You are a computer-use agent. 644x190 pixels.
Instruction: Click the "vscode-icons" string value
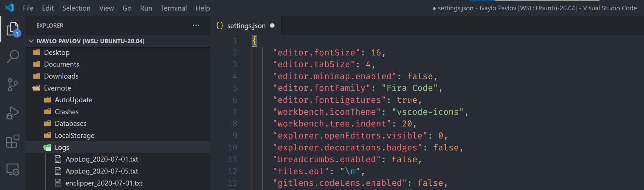click(428, 112)
